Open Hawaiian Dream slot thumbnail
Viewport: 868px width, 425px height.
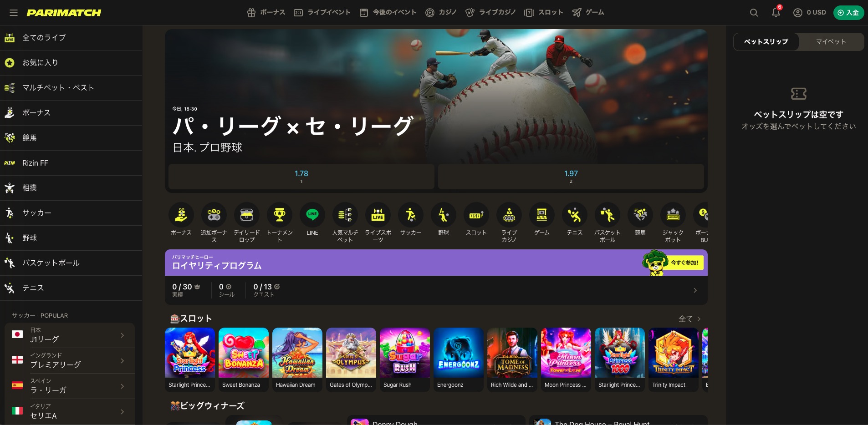coord(297,353)
